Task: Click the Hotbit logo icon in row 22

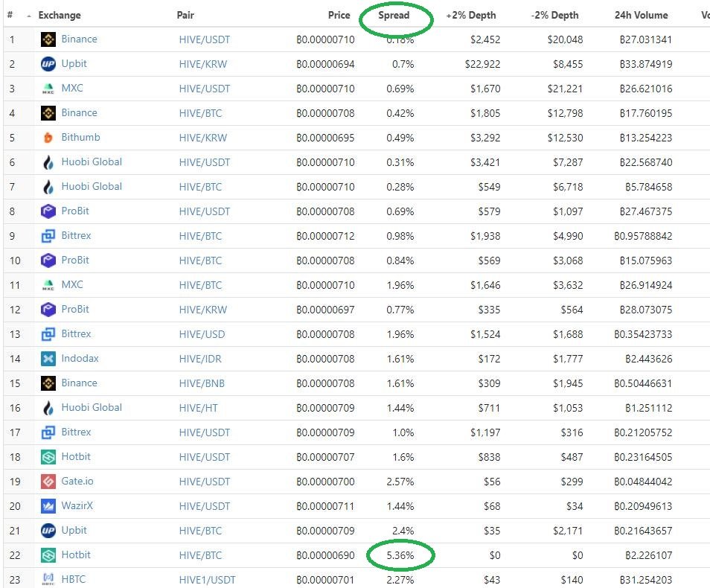Action: pyautogui.click(x=48, y=555)
